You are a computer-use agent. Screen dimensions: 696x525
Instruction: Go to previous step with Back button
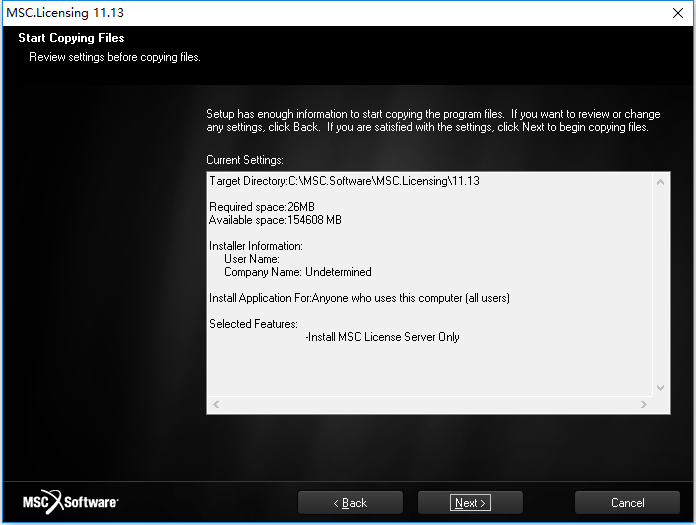coord(350,502)
